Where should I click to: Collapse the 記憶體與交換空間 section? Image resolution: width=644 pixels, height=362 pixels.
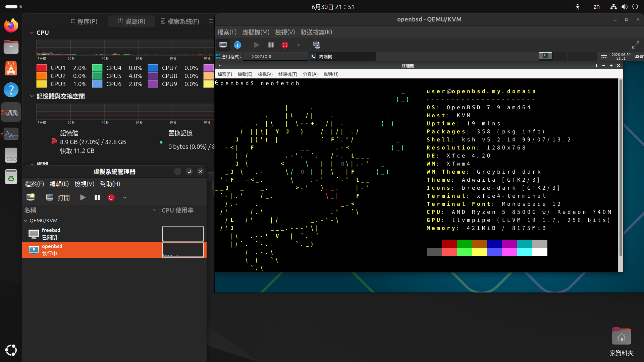(x=32, y=97)
